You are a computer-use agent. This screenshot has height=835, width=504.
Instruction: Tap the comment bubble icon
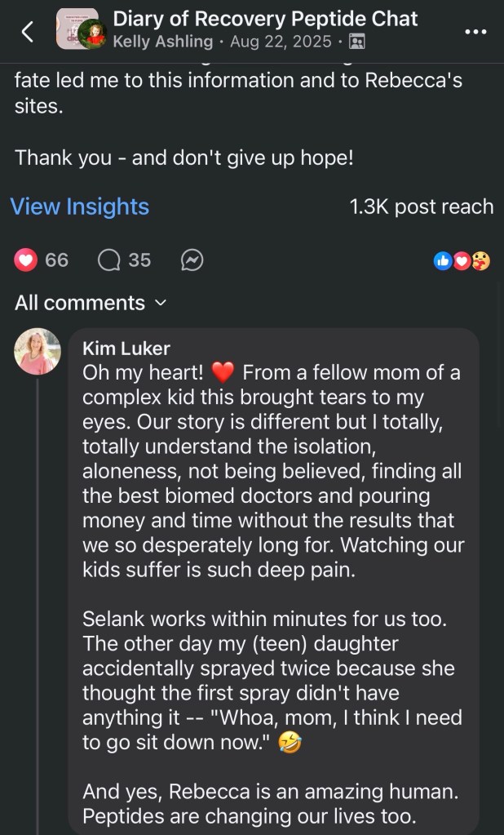tap(109, 260)
